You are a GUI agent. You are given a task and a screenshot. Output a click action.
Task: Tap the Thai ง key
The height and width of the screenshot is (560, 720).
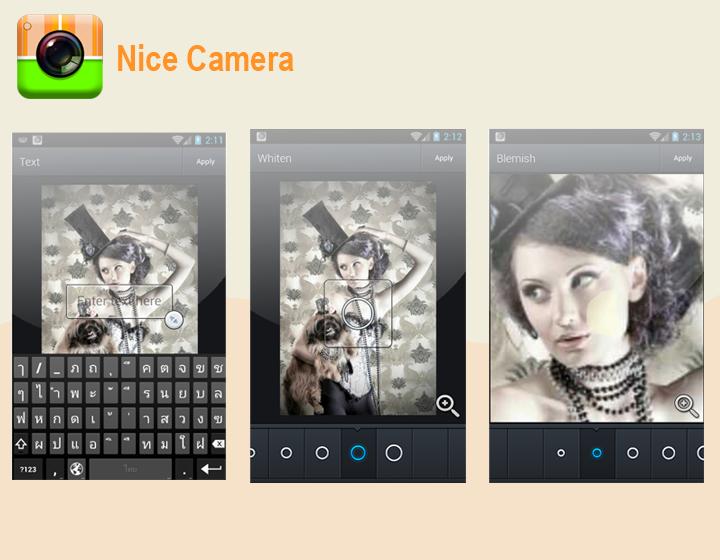click(x=200, y=419)
